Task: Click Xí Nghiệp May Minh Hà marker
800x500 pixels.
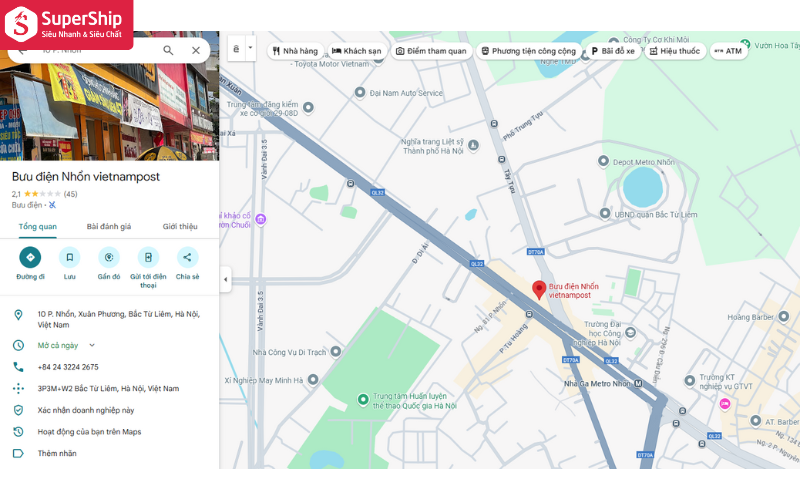Action: coord(313,380)
